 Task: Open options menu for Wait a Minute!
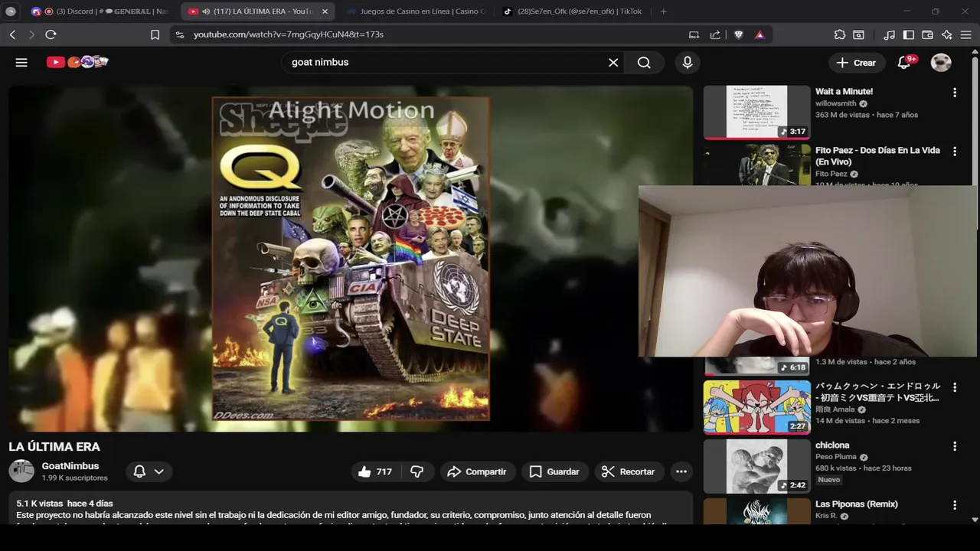tap(955, 93)
